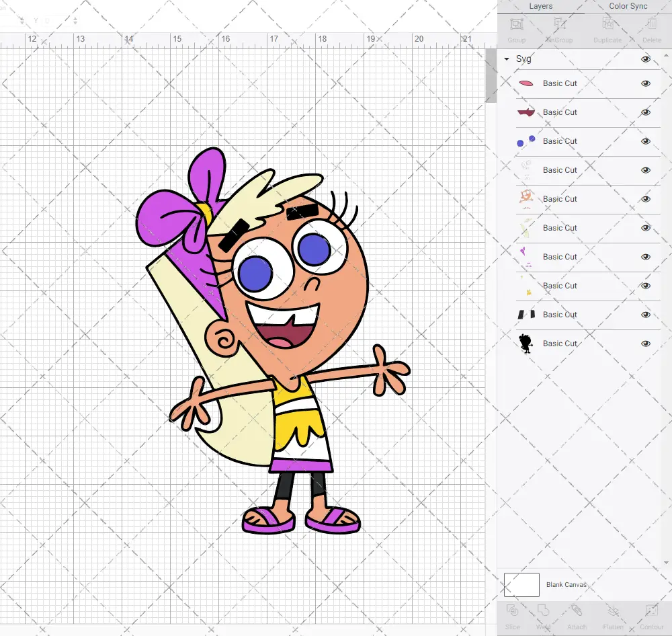Select the pink tongue layer thumbnail
672x636 pixels.
pos(526,83)
